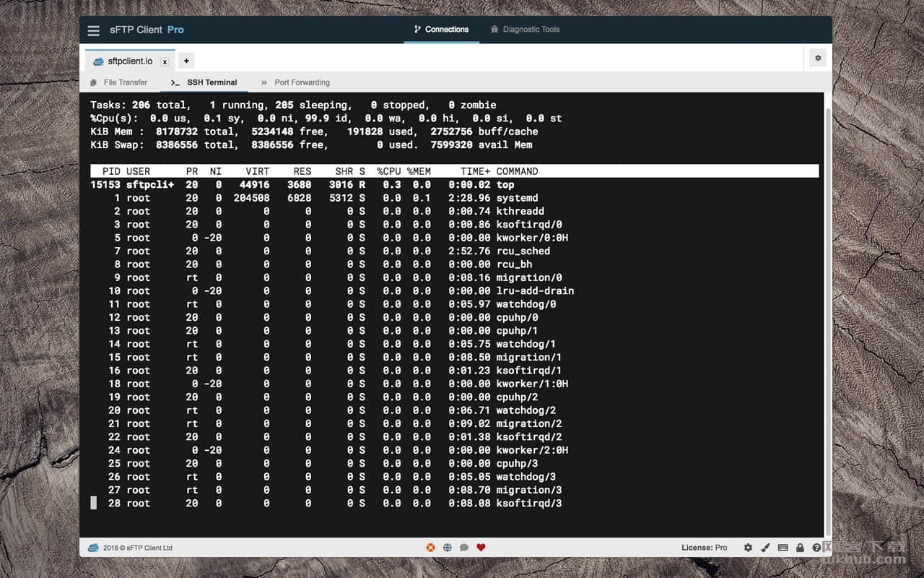The image size is (924, 578).
Task: Click the lock icon in status bar
Action: click(800, 548)
